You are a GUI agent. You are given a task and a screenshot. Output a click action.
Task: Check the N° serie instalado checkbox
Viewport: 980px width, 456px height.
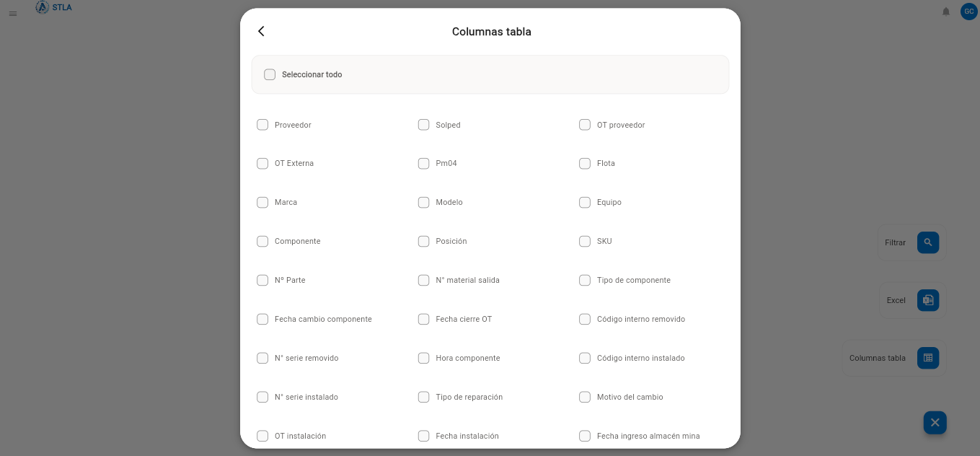click(x=262, y=398)
